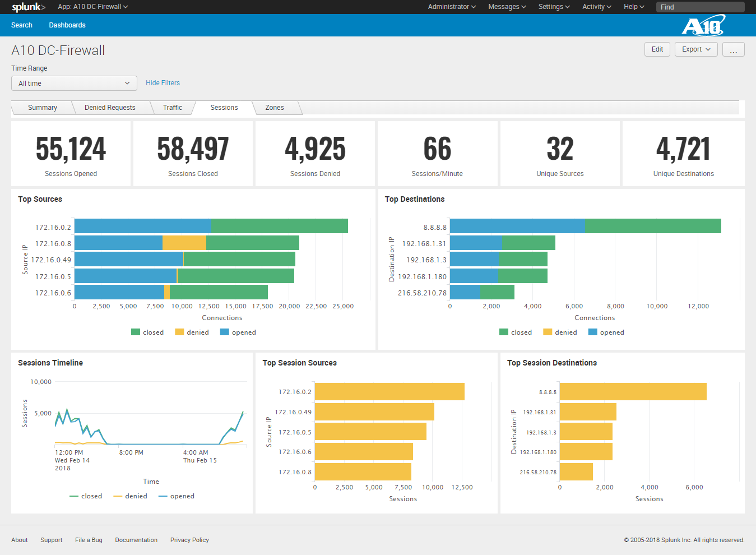Image resolution: width=756 pixels, height=555 pixels.
Task: Click the Top Session Destinations panel title
Action: (x=552, y=363)
